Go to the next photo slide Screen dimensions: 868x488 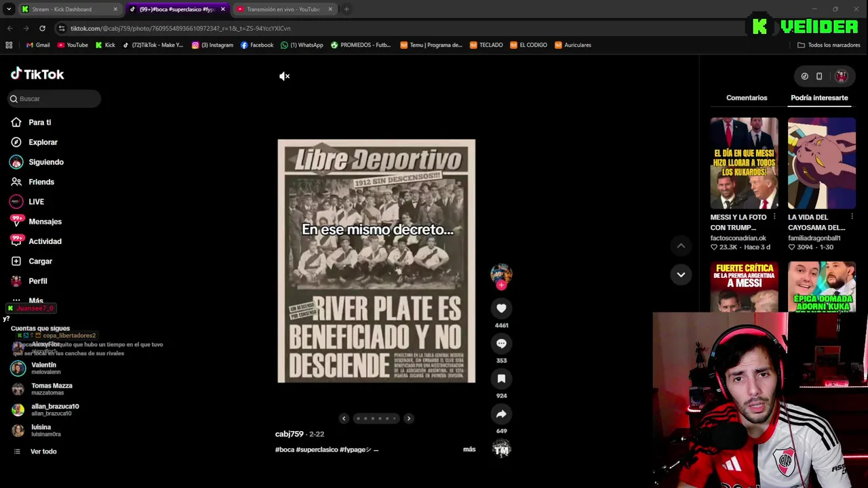tap(408, 419)
